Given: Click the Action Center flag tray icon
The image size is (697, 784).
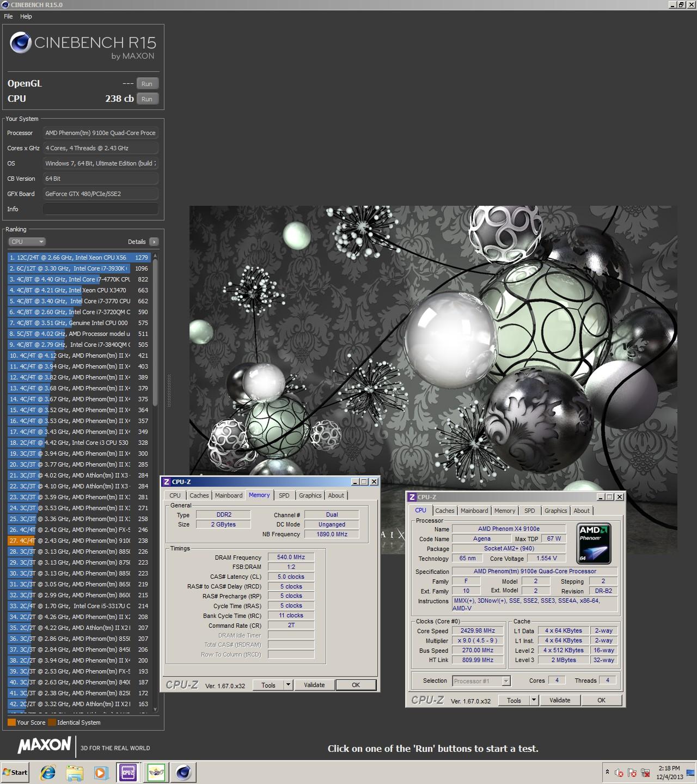Looking at the screenshot, I should point(632,773).
